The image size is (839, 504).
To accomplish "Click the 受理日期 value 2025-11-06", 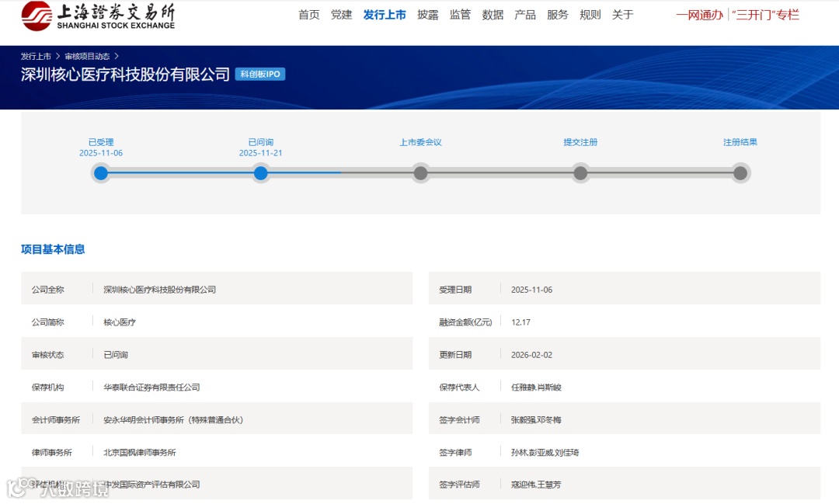I will 531,290.
